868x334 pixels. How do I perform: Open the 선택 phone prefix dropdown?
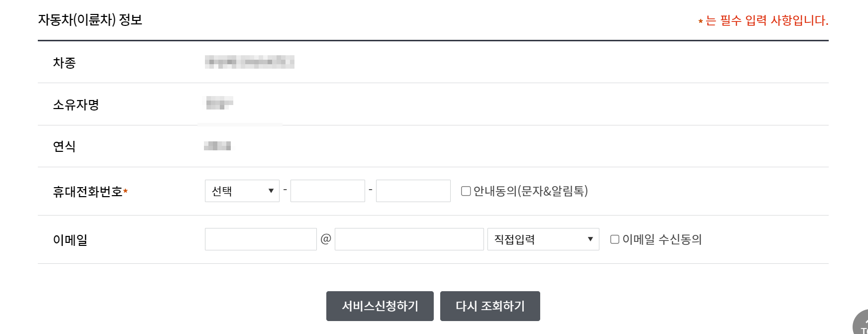[x=242, y=191]
